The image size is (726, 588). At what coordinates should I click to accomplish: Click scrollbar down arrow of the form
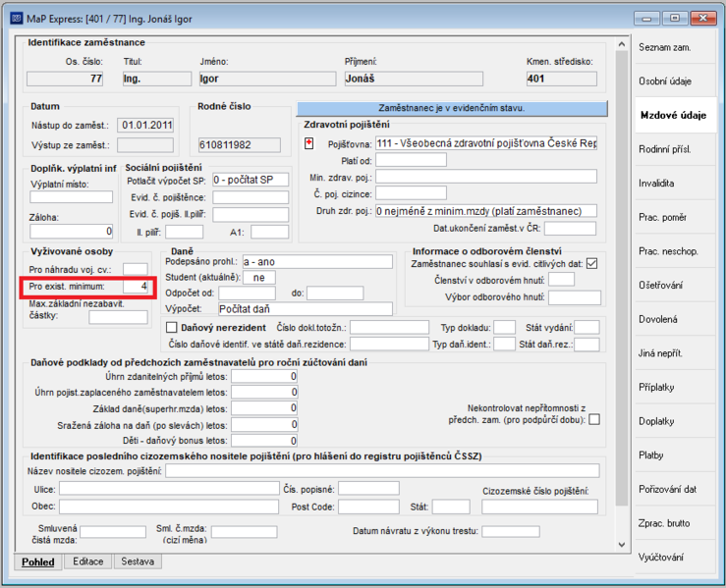pos(622,545)
